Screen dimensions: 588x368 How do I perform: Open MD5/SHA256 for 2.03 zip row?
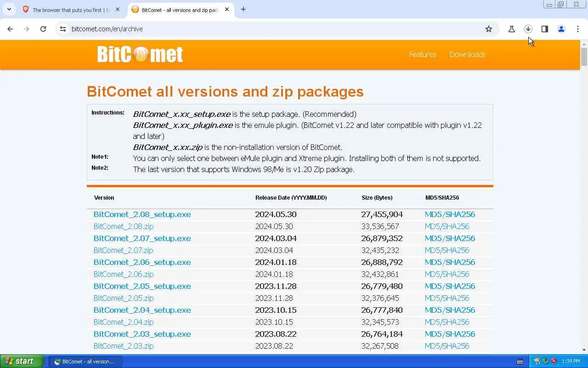[447, 346]
